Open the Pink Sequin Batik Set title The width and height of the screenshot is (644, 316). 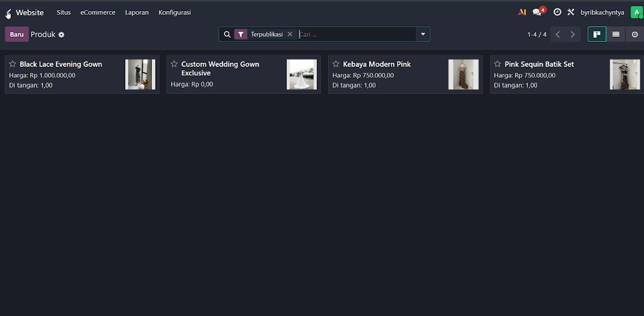[539, 64]
